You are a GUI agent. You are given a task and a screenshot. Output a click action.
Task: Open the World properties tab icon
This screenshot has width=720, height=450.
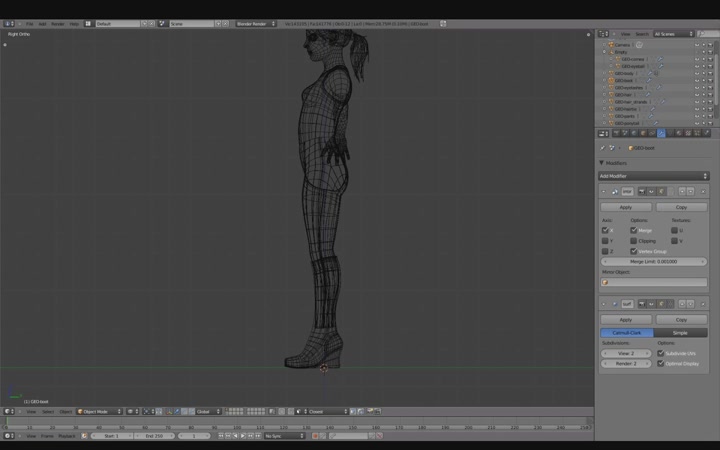[x=634, y=134]
